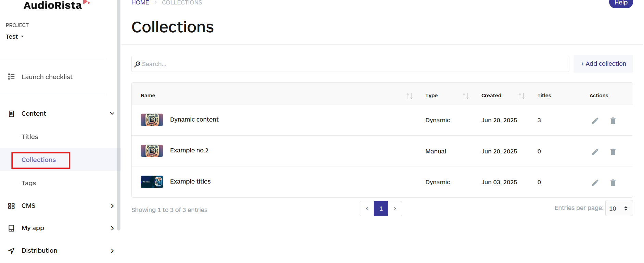The image size is (644, 263).
Task: Open Launch checklist in sidebar
Action: 47,77
